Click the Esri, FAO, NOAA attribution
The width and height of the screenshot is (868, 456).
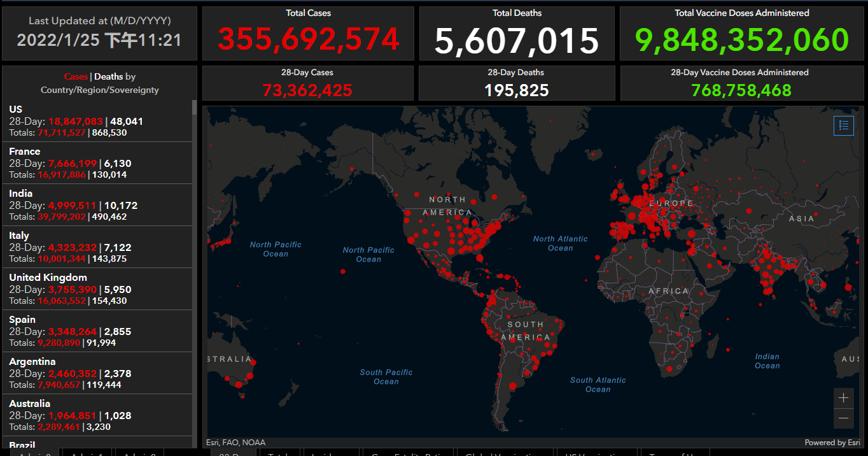pos(235,443)
